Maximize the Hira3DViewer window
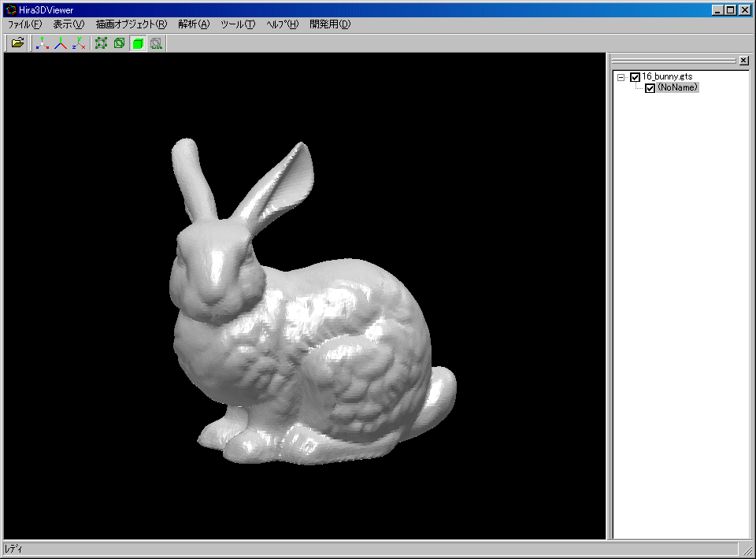This screenshot has height=559, width=756. coord(731,10)
